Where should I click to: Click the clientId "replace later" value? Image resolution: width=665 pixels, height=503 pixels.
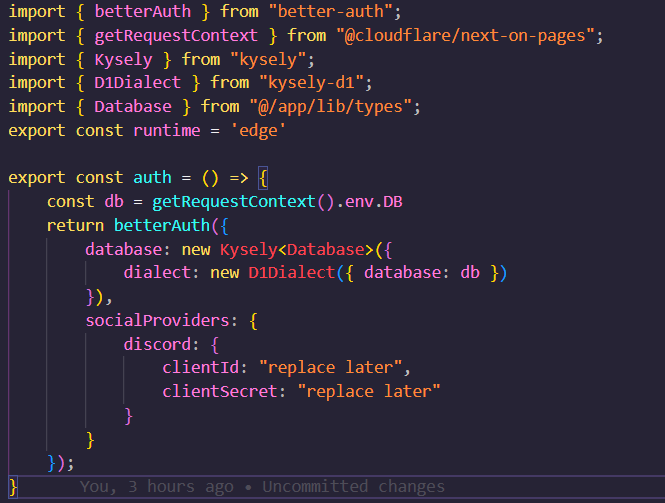pyautogui.click(x=330, y=367)
